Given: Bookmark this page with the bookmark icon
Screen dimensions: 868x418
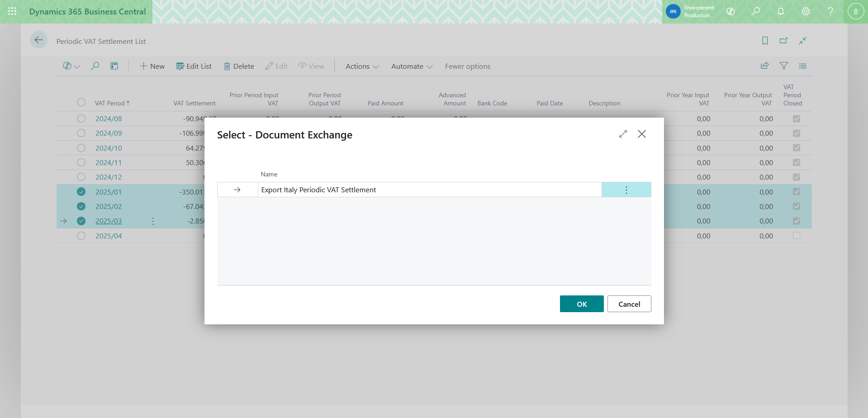Looking at the screenshot, I should [x=765, y=41].
